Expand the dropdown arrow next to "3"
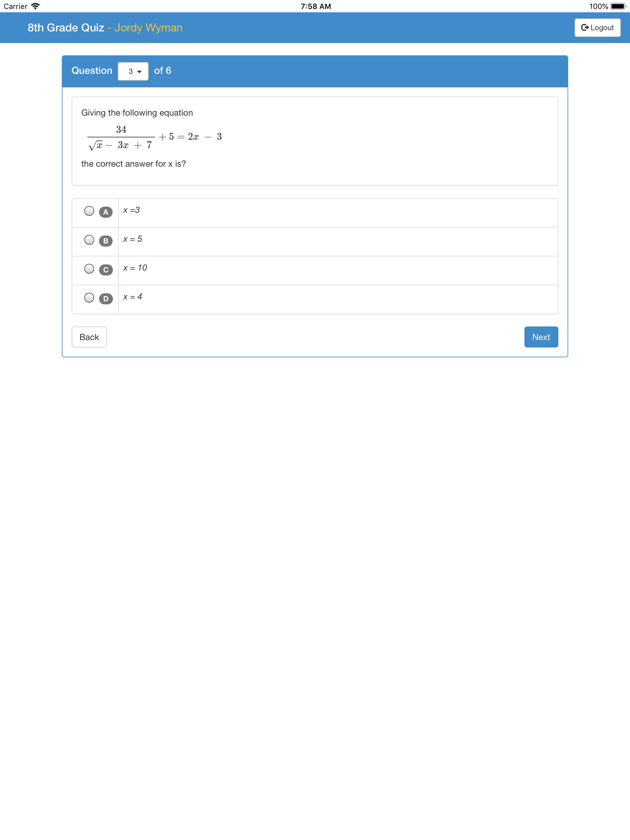The image size is (630, 840). (x=139, y=71)
